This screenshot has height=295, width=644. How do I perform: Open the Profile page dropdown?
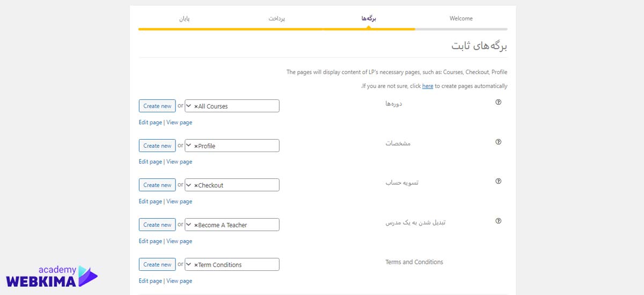232,146
